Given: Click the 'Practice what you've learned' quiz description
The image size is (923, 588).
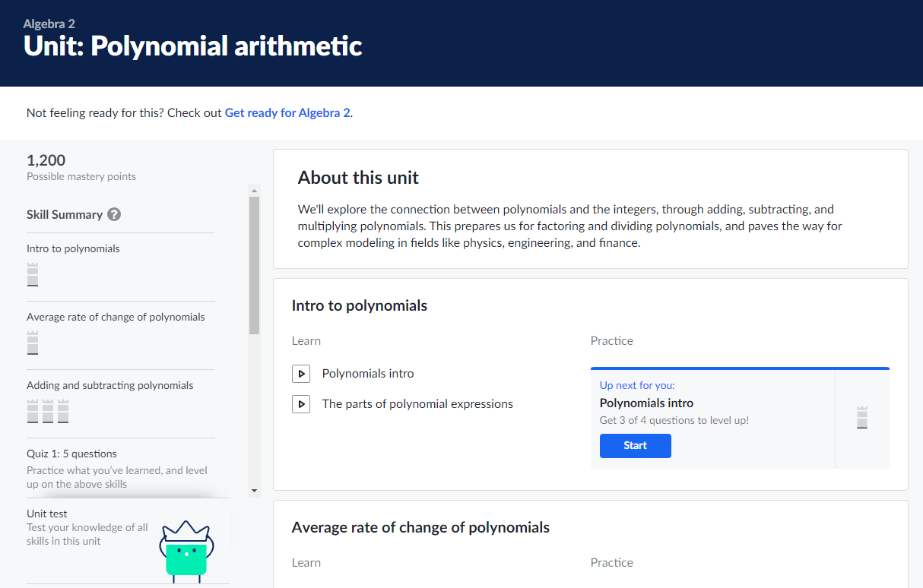Looking at the screenshot, I should [x=117, y=477].
